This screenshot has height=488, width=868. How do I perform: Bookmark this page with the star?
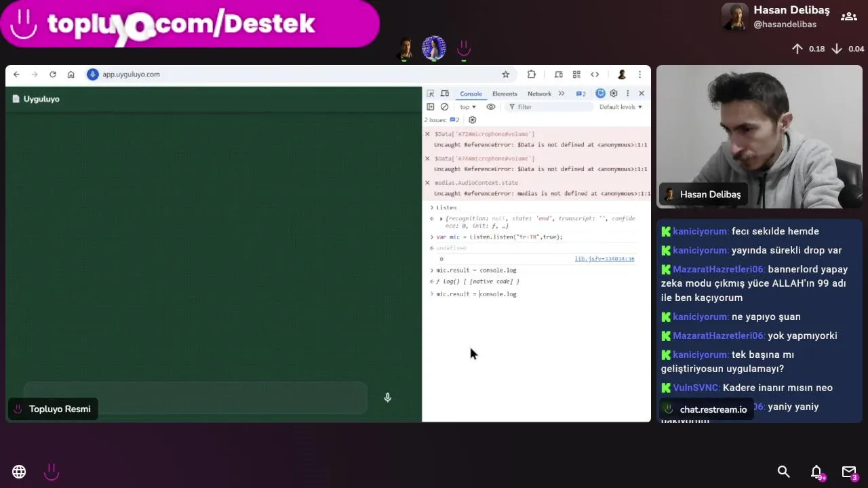[505, 75]
